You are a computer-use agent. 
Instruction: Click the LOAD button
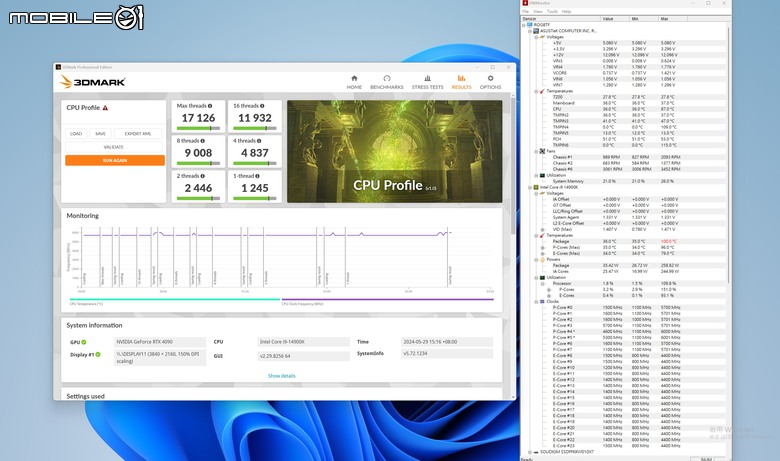[x=76, y=134]
